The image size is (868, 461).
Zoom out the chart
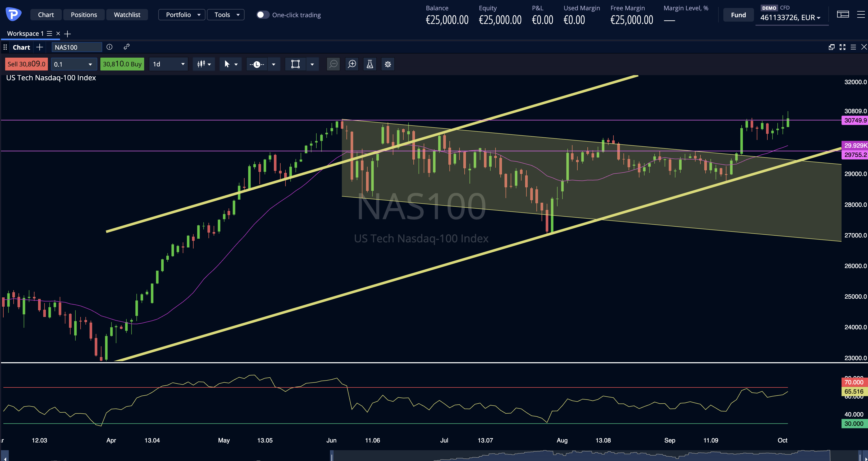[333, 64]
